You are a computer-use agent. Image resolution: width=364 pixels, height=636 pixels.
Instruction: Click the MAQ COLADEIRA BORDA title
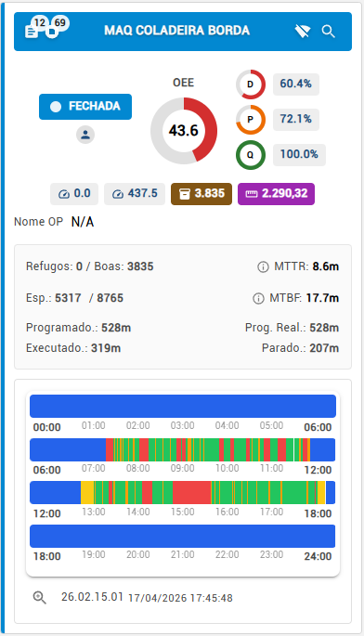tap(177, 31)
